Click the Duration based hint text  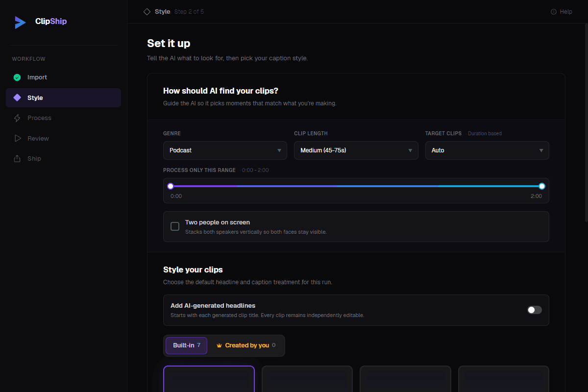485,133
